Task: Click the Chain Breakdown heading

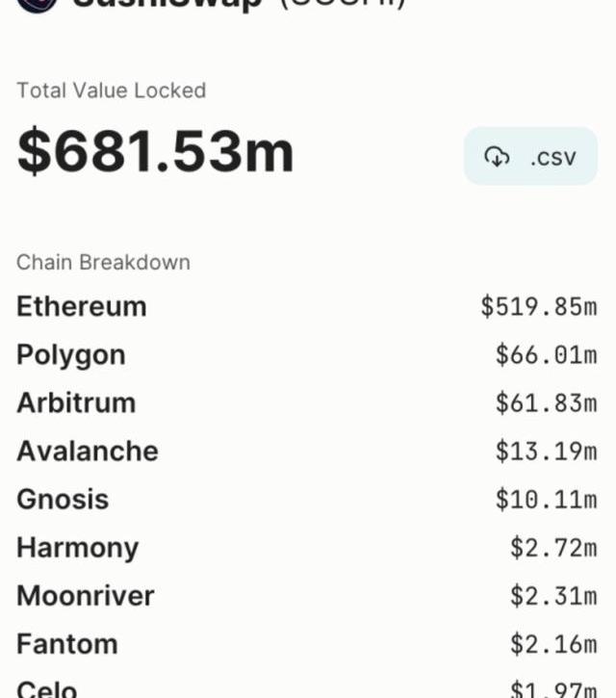Action: [103, 262]
